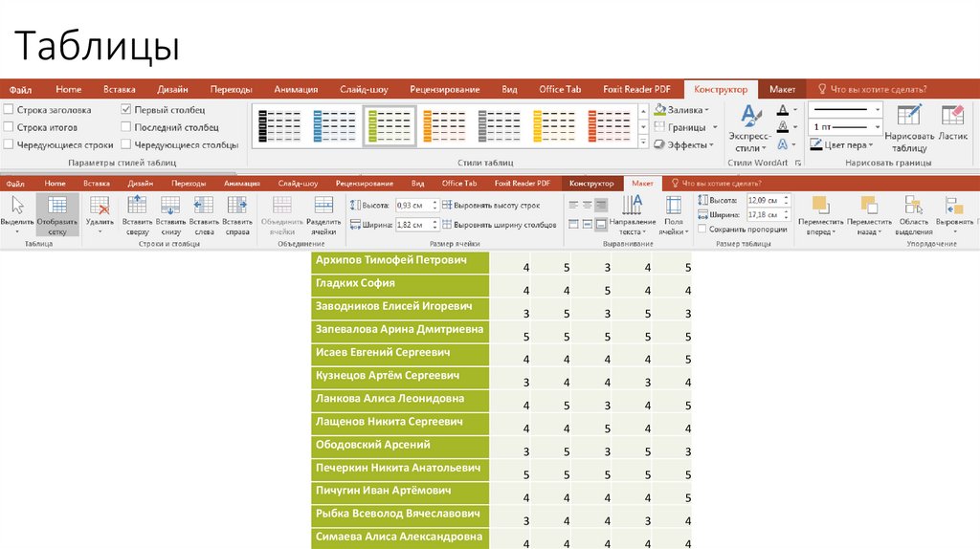
Task: Click the table height field 12,09 см
Action: 765,201
